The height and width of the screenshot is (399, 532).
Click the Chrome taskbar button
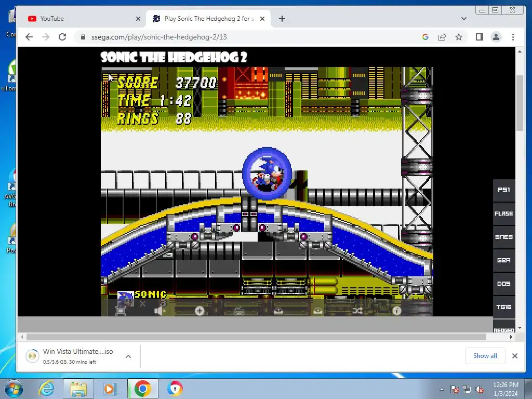142,389
